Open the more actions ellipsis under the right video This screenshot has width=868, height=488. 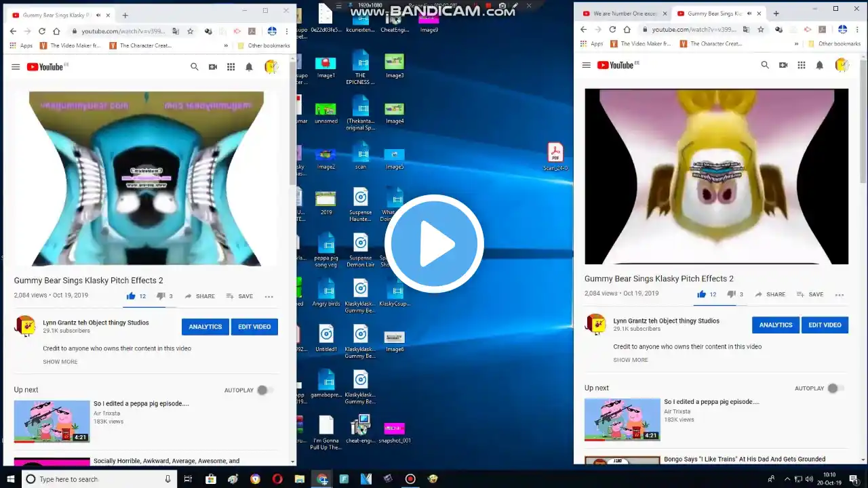coord(840,294)
